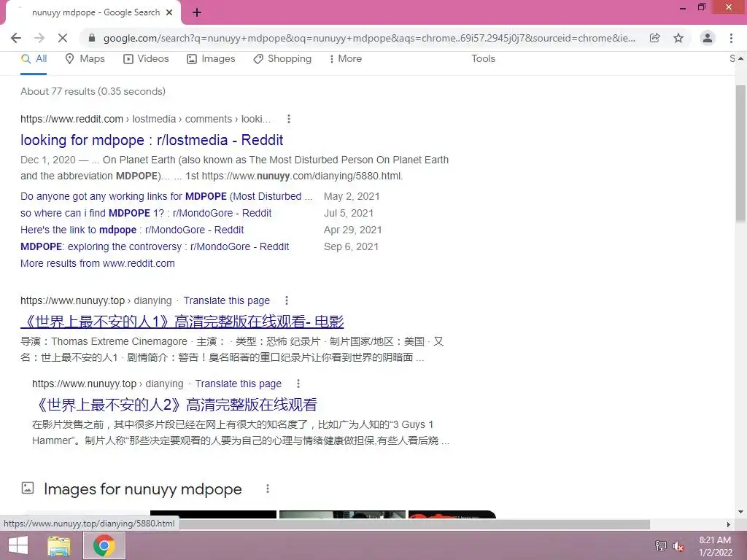Click Chrome icon in taskbar
The image size is (747, 560).
[x=104, y=545]
